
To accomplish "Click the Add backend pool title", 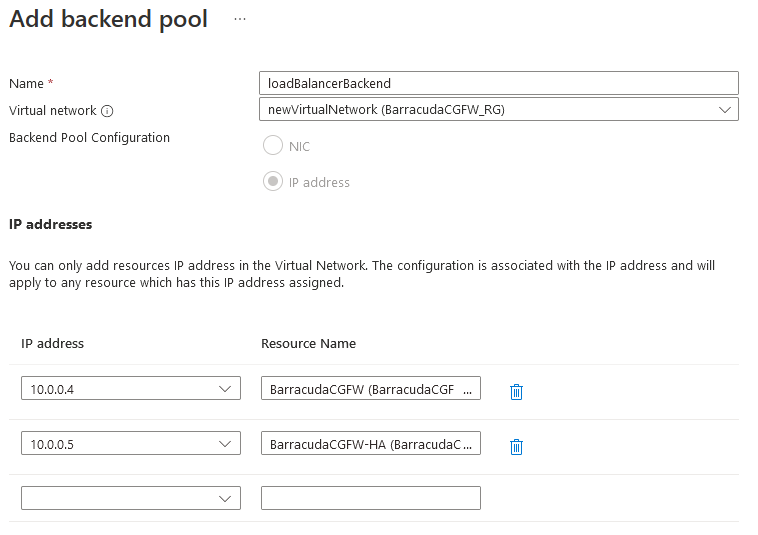I will (x=108, y=19).
